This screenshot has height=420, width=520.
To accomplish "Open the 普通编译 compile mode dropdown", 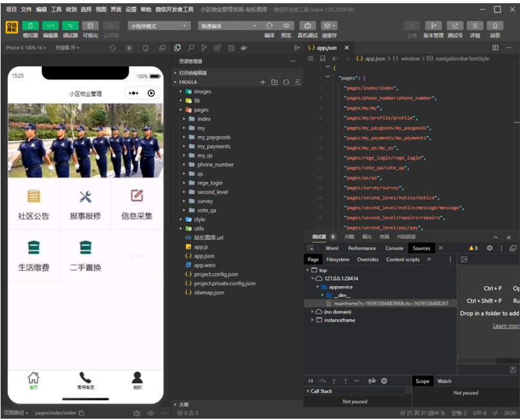I will click(228, 26).
